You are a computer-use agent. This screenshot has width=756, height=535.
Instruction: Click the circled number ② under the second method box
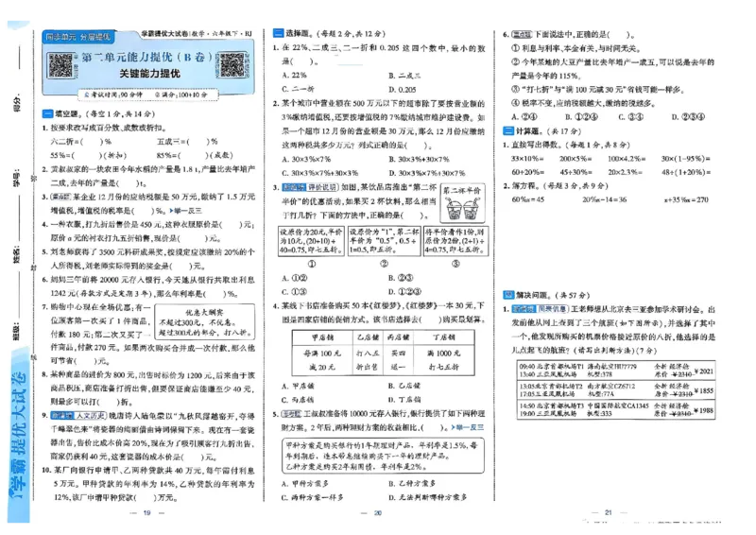click(x=384, y=264)
